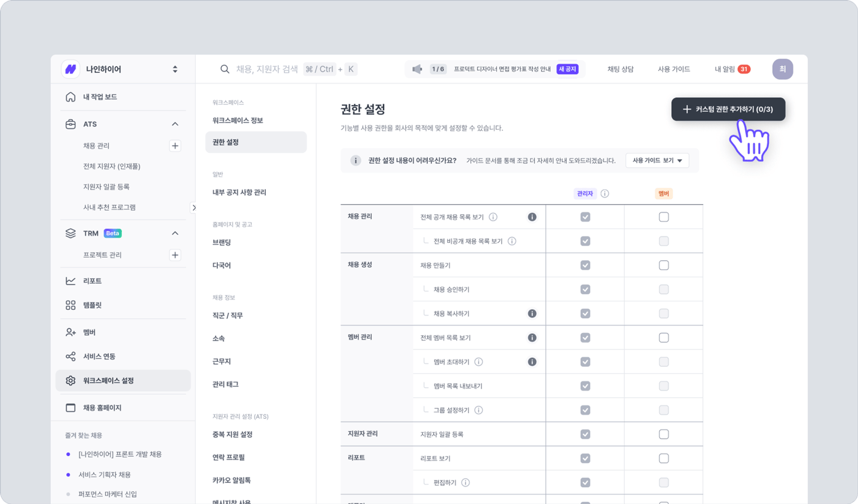This screenshot has height=504, width=858.
Task: Toggle 관리자 checkbox for 멤버 목록 내보내기
Action: click(x=585, y=386)
